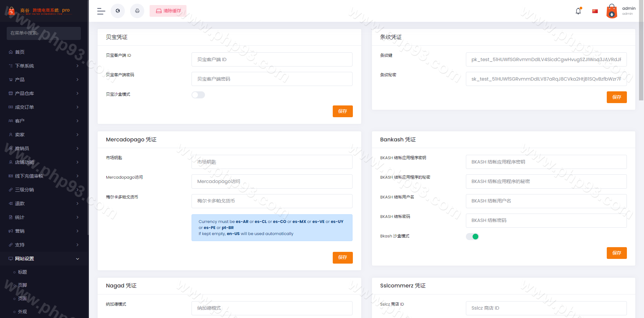Open the globe website icon in header
Screen dimensions: 644x318
coord(118,11)
